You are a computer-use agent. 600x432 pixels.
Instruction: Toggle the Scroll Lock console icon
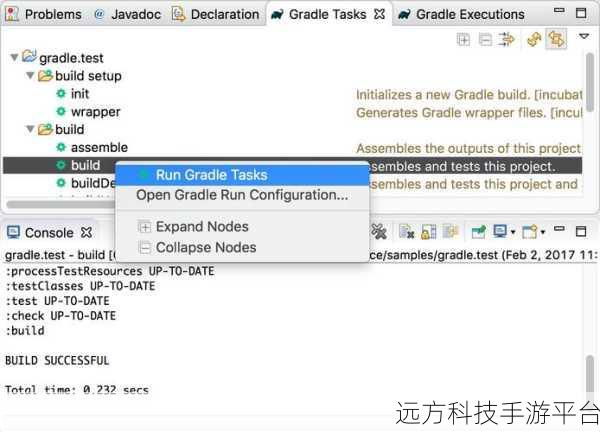(x=428, y=231)
